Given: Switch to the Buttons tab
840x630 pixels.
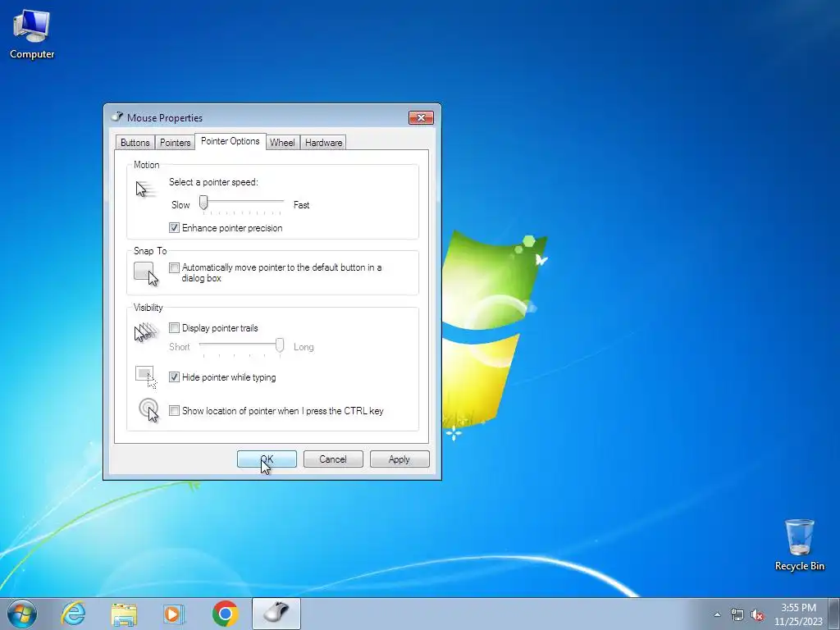Looking at the screenshot, I should click(x=135, y=143).
